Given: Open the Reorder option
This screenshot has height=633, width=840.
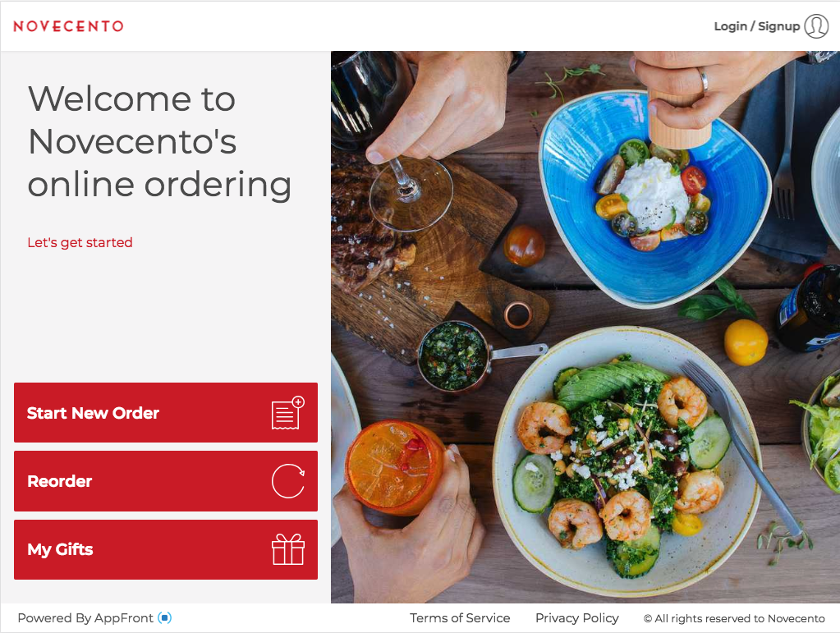Looking at the screenshot, I should click(x=166, y=481).
